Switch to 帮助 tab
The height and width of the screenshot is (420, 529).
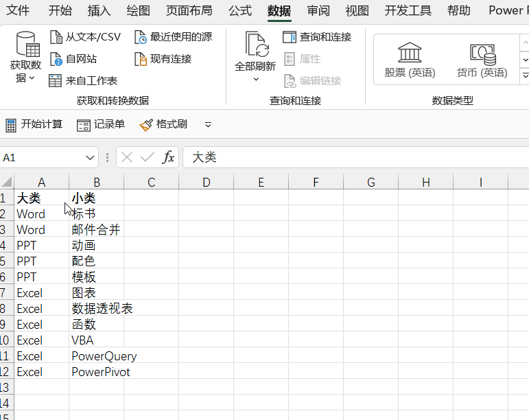click(x=459, y=10)
